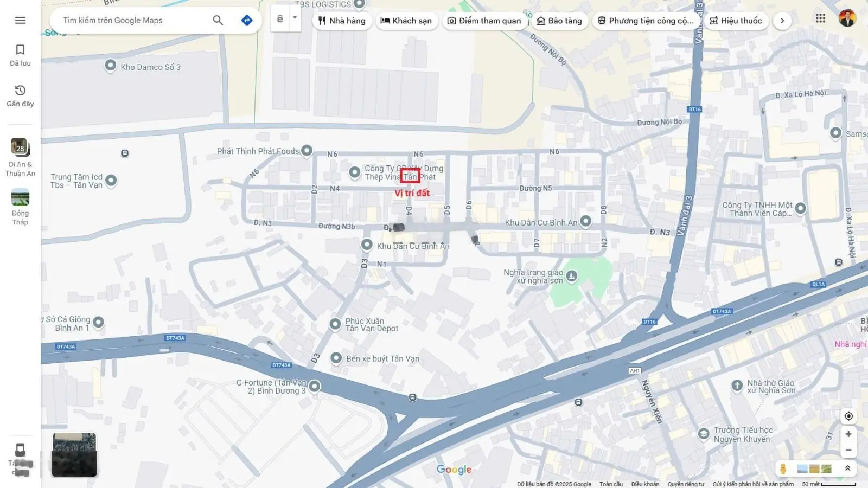Filter by Nhà hàng restaurants

point(342,21)
